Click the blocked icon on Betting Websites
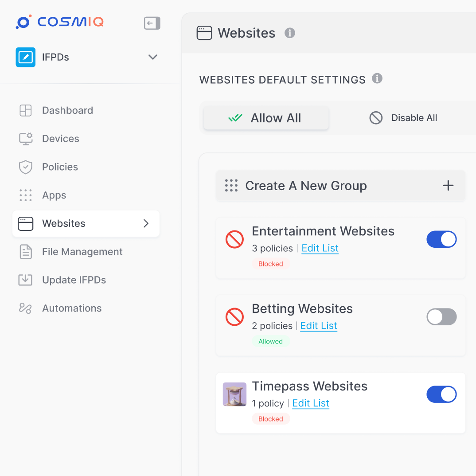The width and height of the screenshot is (476, 476). [234, 317]
